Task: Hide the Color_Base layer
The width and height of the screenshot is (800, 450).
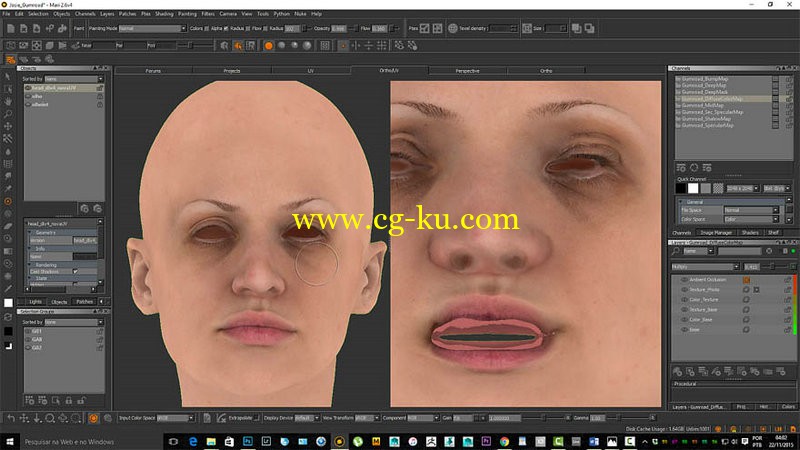Action: pyautogui.click(x=684, y=320)
